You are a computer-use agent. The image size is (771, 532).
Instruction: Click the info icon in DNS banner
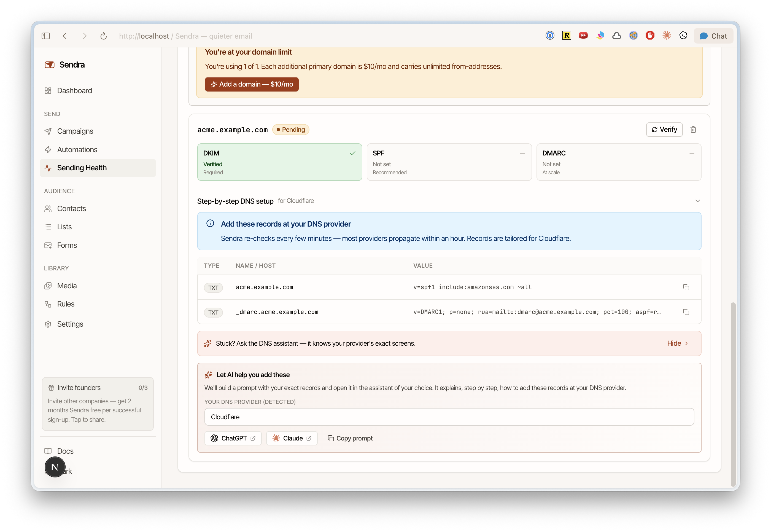(210, 224)
